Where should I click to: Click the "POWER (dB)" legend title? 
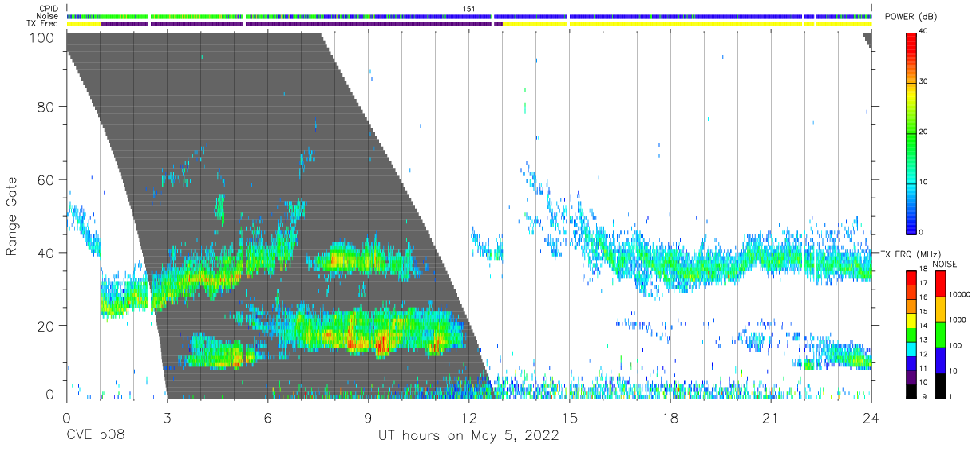point(910,18)
